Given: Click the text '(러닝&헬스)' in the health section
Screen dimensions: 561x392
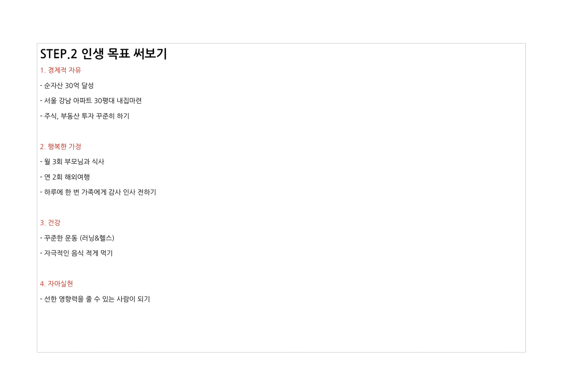Looking at the screenshot, I should tap(97, 238).
